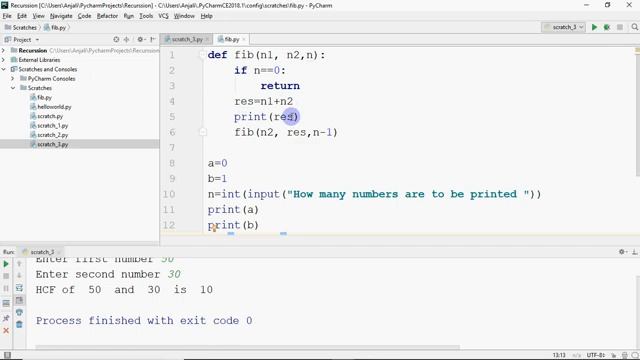Image resolution: width=640 pixels, height=360 pixels.
Task: Open the File menu
Action: (7, 16)
